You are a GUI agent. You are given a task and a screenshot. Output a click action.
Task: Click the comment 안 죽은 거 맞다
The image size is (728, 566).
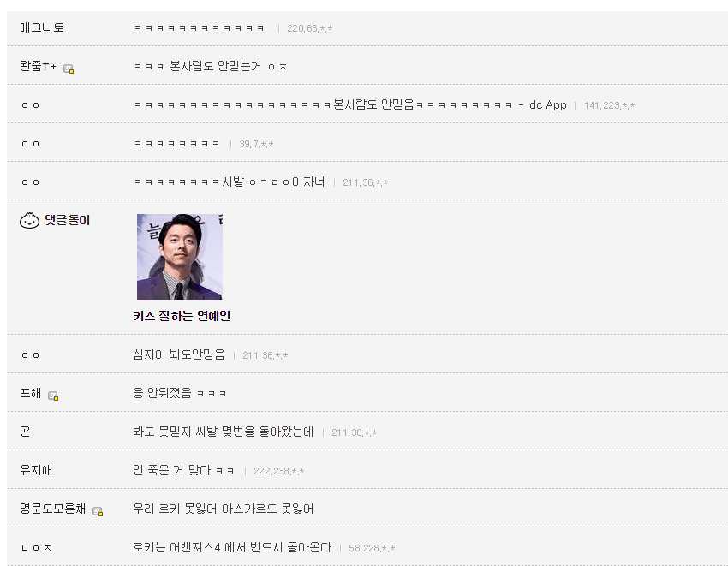coord(183,470)
